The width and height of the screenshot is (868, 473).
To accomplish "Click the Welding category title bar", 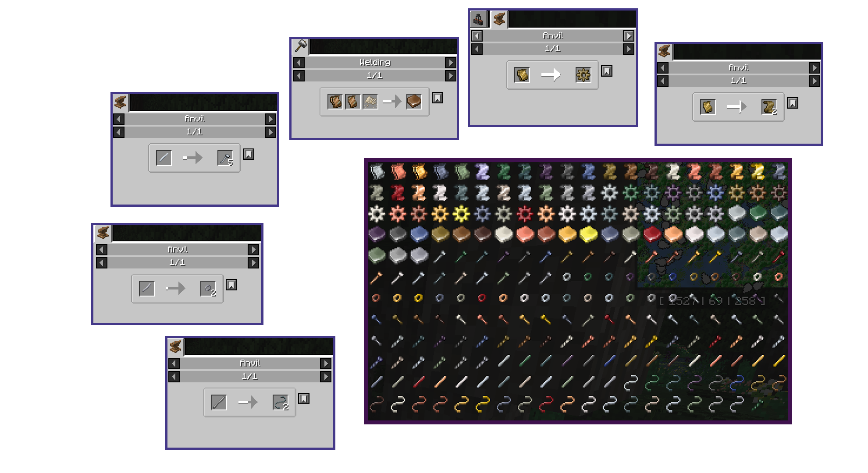I will tap(374, 63).
